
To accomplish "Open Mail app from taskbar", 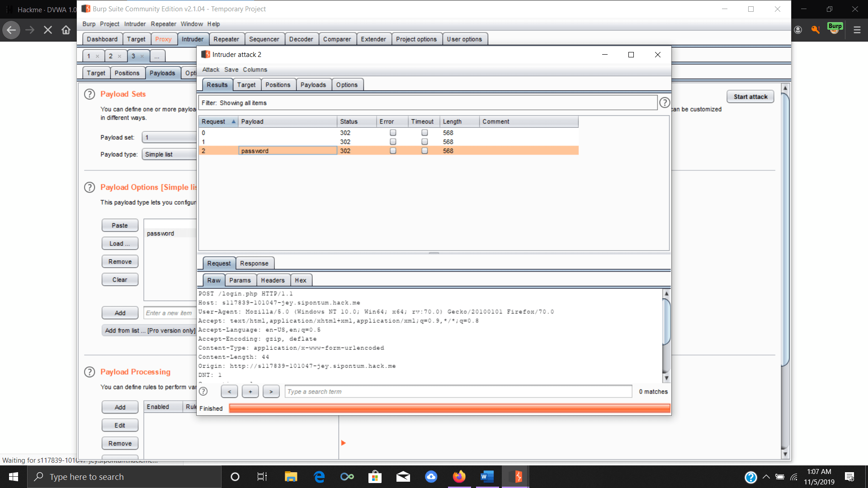I will pyautogui.click(x=403, y=477).
